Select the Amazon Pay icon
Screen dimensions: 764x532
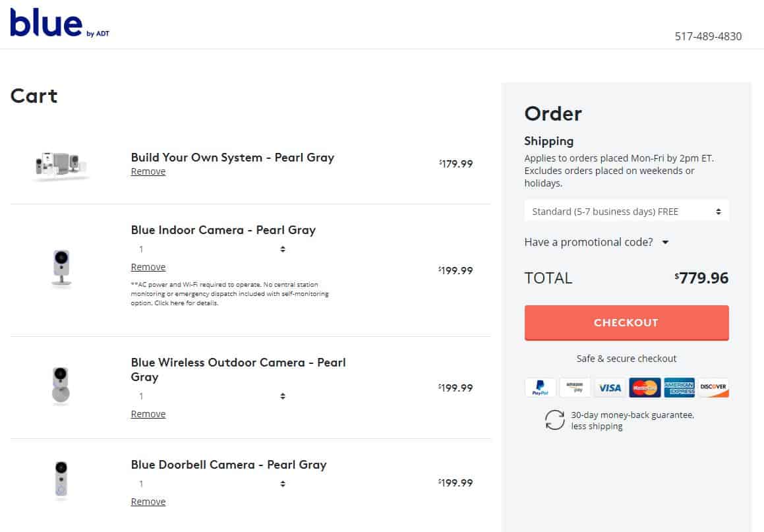tap(574, 388)
